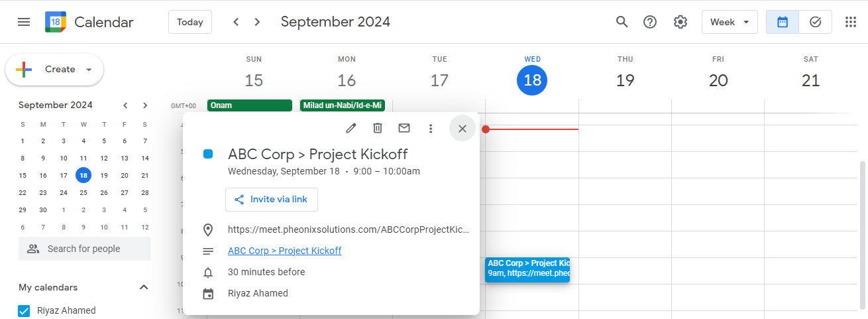Open the Week view dropdown
The height and width of the screenshot is (319, 868).
[730, 22]
